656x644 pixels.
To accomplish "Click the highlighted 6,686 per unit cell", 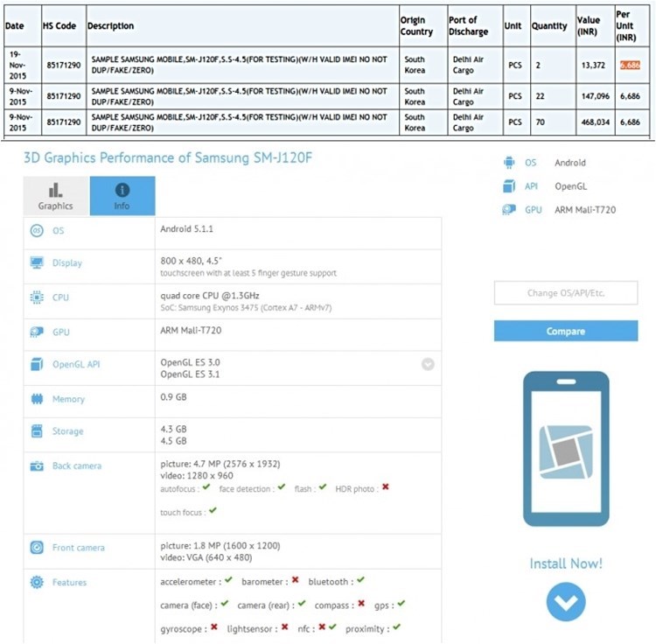I will tap(630, 66).
